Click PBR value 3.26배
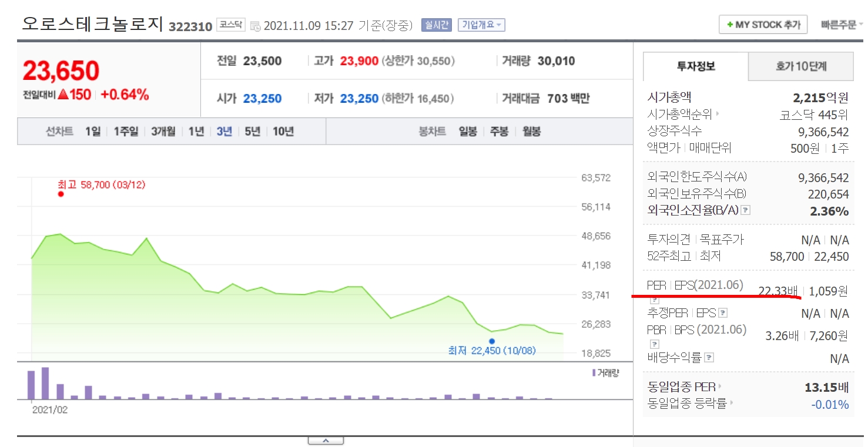This screenshot has width=868, height=447. 782,336
